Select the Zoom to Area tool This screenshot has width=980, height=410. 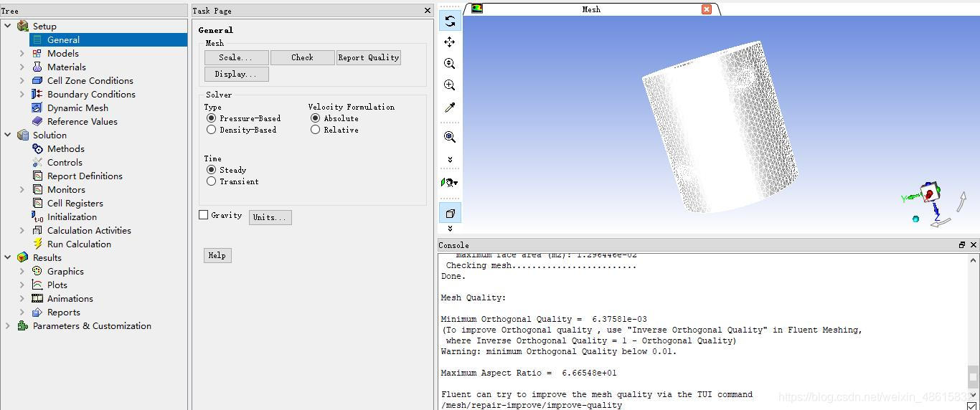[450, 85]
